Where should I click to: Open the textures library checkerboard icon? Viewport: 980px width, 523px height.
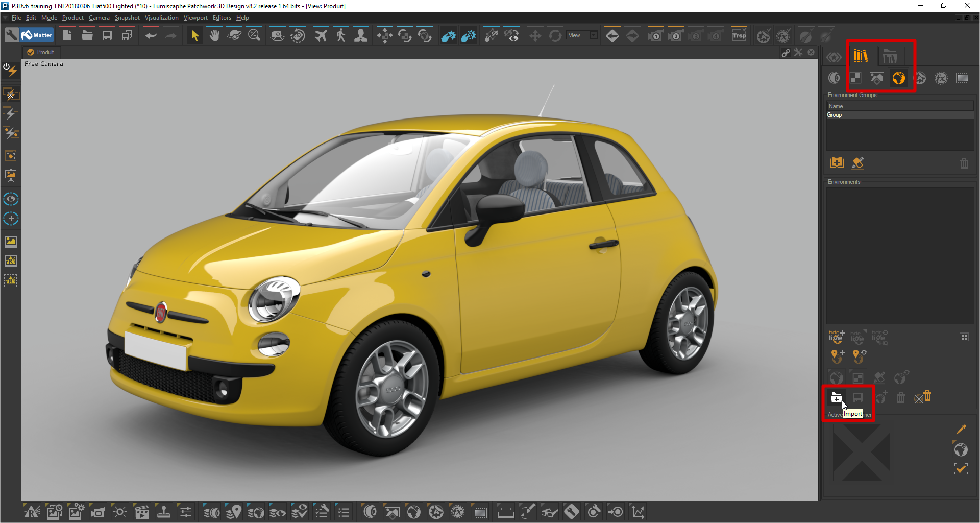(x=855, y=78)
